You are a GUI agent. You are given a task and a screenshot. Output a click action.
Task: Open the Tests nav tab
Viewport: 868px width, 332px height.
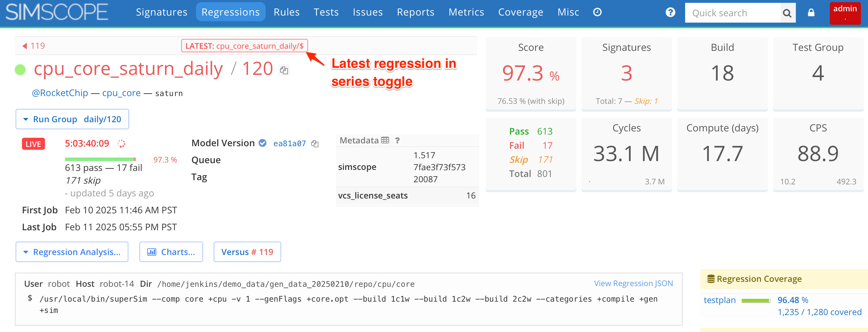[326, 12]
